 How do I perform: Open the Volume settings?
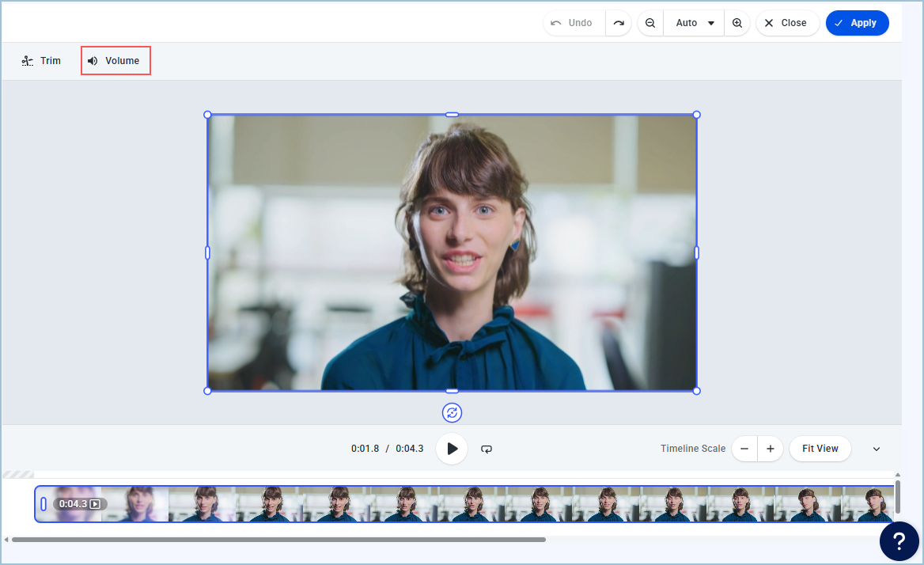point(116,61)
